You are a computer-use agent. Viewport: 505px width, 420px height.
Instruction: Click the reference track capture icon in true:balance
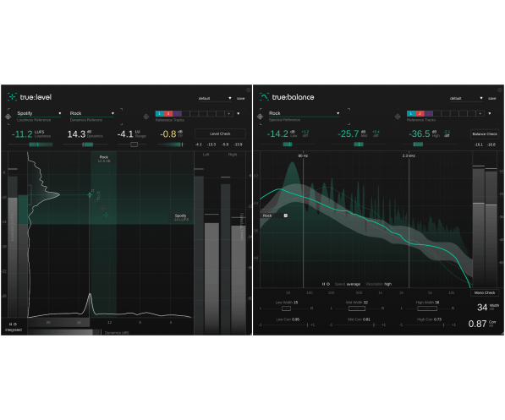point(398,117)
